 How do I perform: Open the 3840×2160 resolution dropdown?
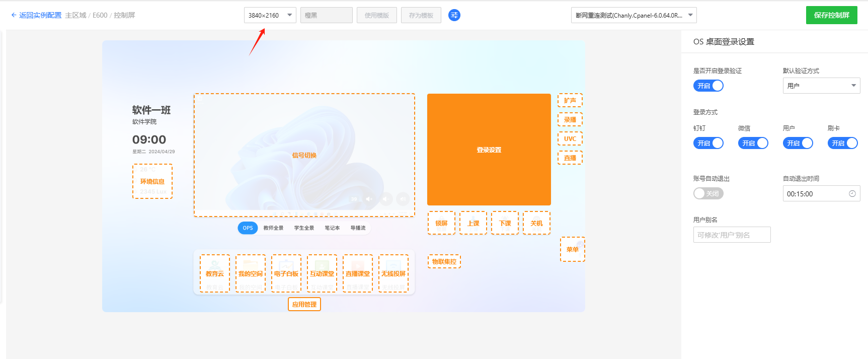tap(270, 15)
